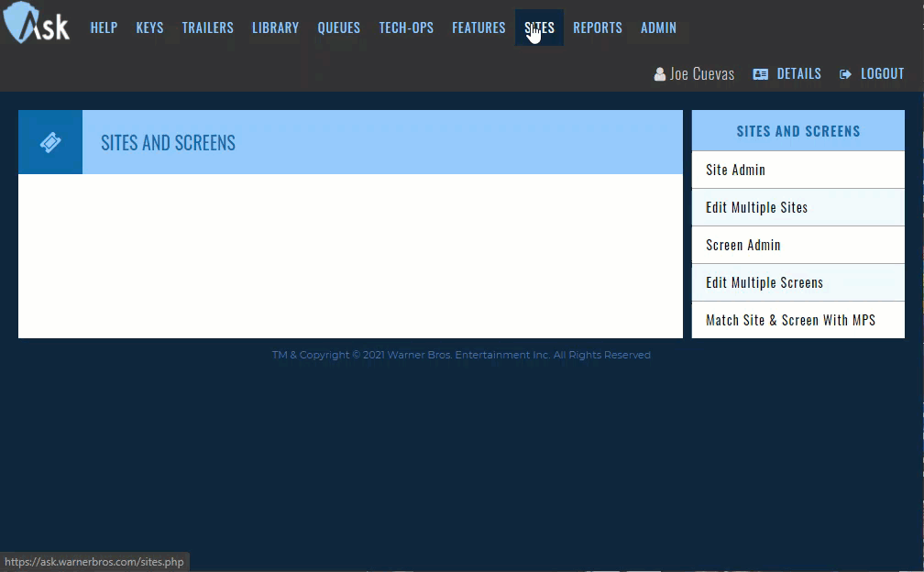Viewport: 924px width, 572px height.
Task: Select the FEATURES navigation item
Action: [x=478, y=27]
